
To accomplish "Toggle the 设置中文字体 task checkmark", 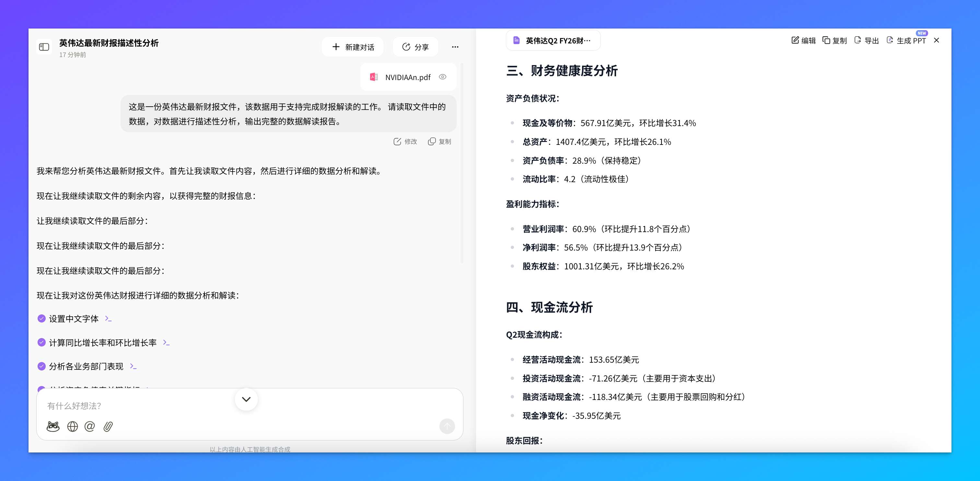I will [x=41, y=319].
